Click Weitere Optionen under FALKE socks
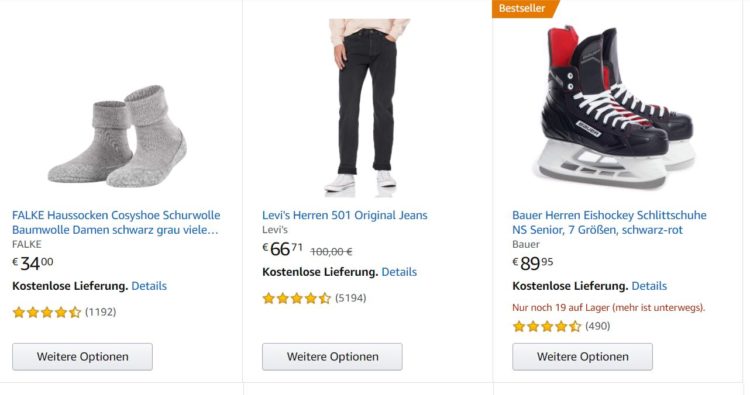This screenshot has height=395, width=750. point(82,357)
